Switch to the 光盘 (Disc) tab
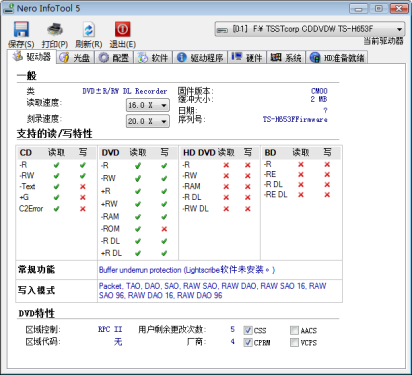The height and width of the screenshot is (375, 412). click(75, 58)
